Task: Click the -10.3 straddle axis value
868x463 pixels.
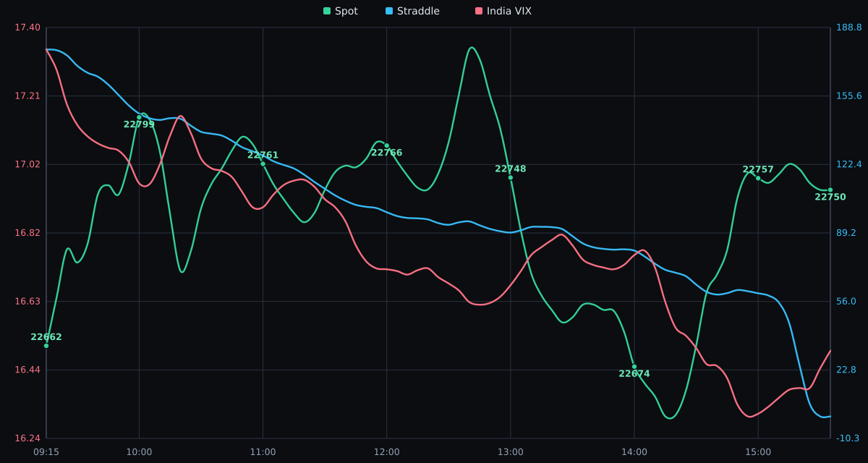Action: pyautogui.click(x=848, y=438)
